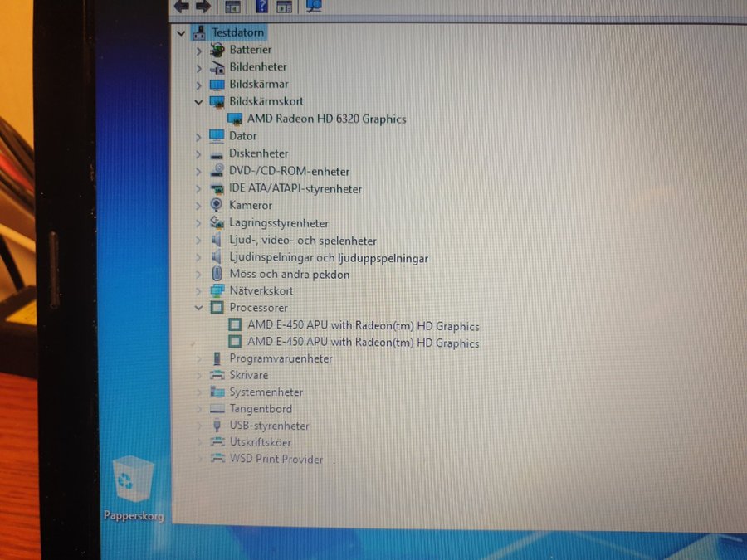Select the Ljud-, video- och spelenheter speaker icon
Screen dimensions: 747x560
(217, 240)
